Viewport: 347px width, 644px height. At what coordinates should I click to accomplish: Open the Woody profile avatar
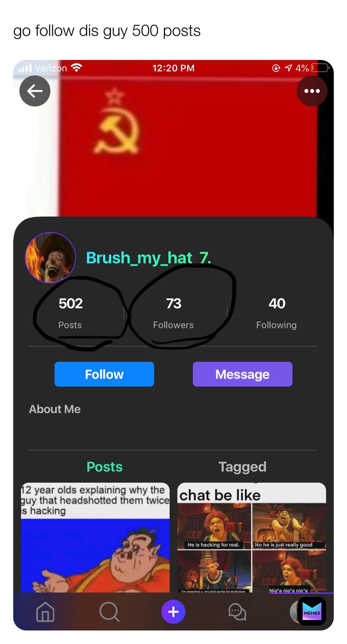(50, 257)
